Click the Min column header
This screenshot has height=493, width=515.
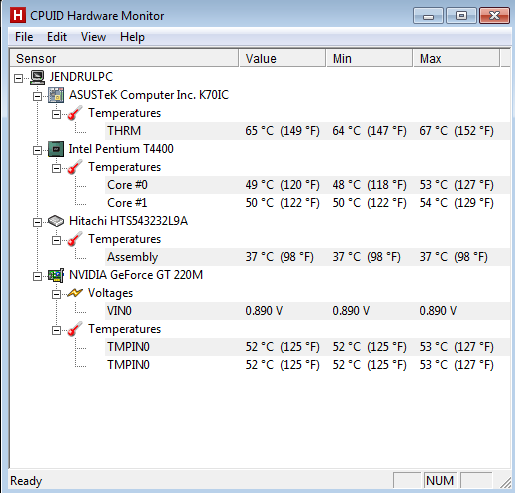pyautogui.click(x=369, y=58)
